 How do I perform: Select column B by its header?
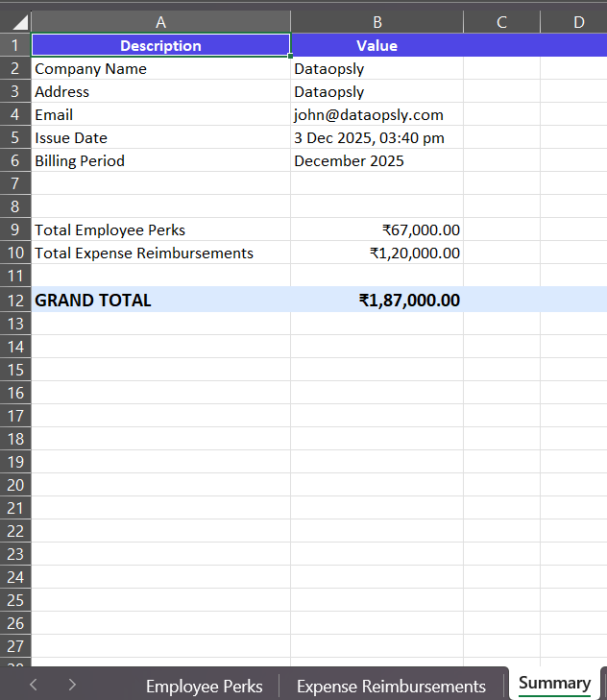pos(376,22)
